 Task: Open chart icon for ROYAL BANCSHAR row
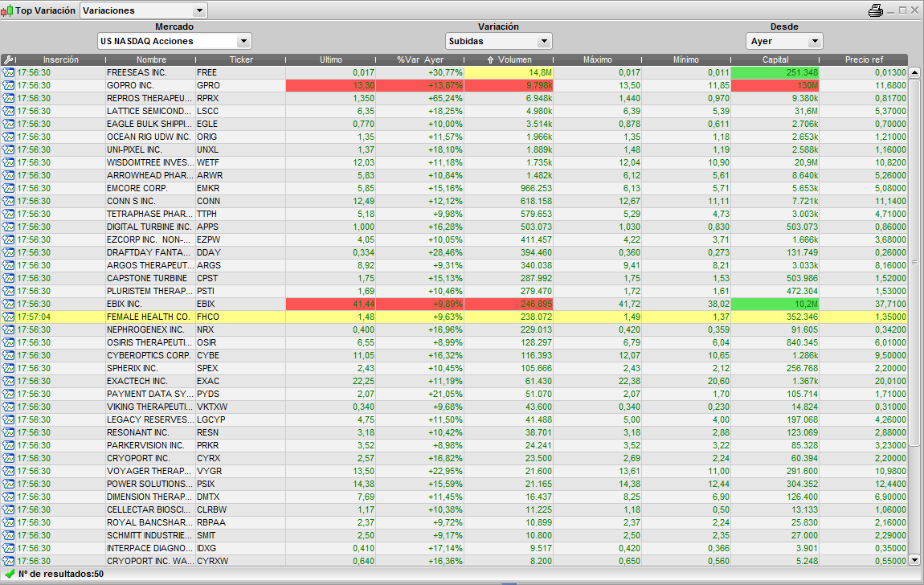[8, 522]
